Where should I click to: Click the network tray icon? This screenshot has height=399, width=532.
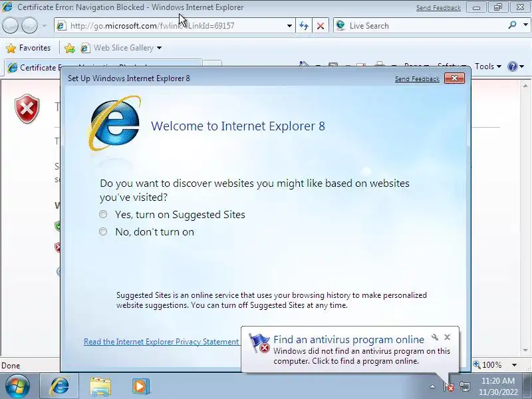(x=464, y=386)
